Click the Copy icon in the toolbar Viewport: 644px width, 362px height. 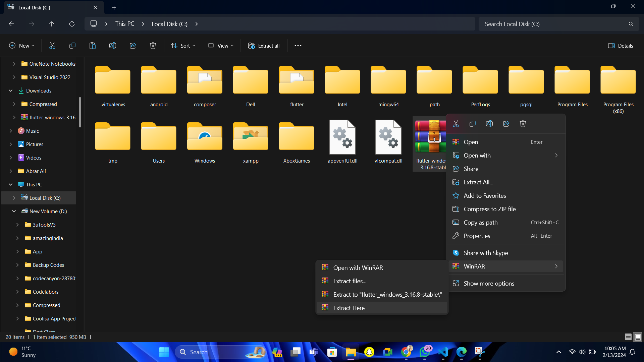coord(72,46)
